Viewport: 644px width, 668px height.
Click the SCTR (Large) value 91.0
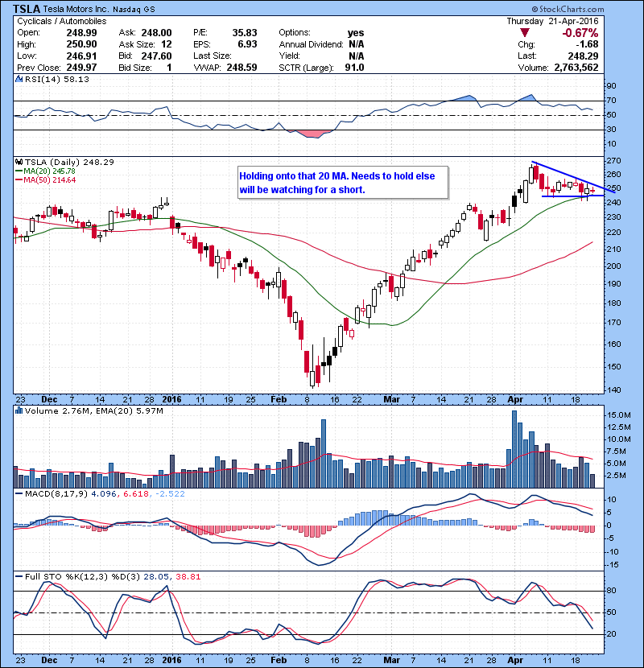[x=354, y=68]
